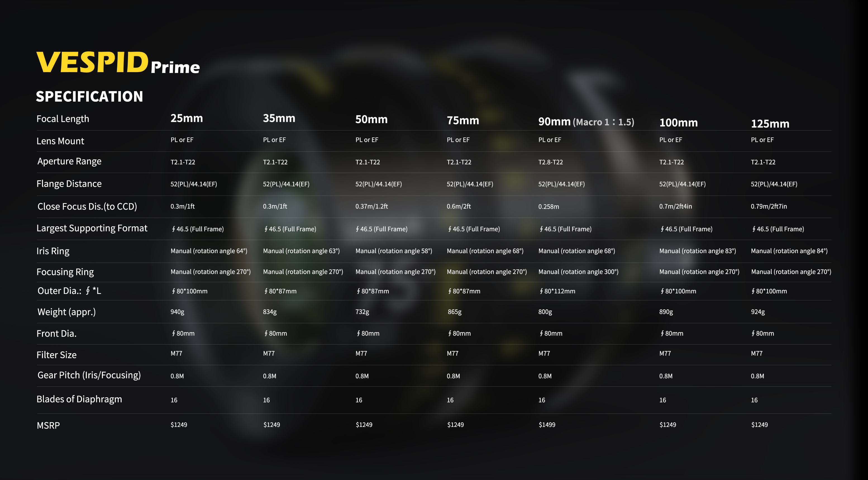Select the 90mm Macro column header
Viewport: 868px width, 480px height.
[x=586, y=122]
